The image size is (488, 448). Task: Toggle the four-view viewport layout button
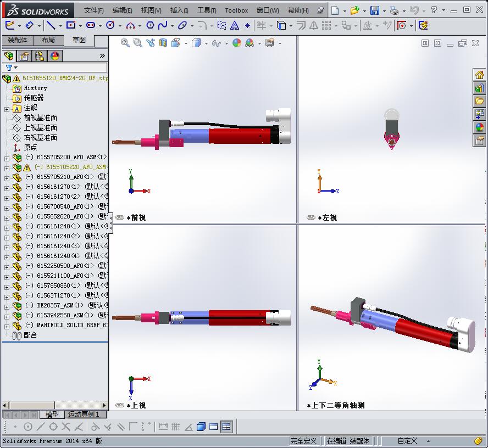click(x=226, y=427)
